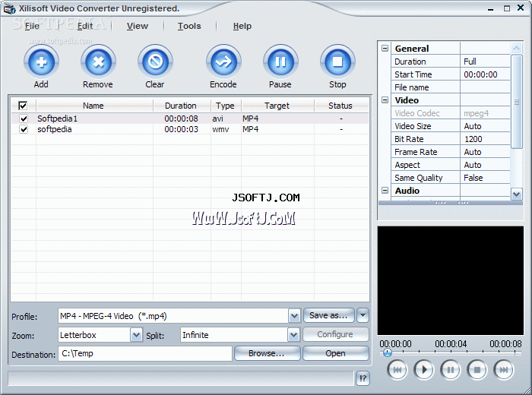Click the Configure button
Screen dimensions: 532x395
pyautogui.click(x=335, y=334)
